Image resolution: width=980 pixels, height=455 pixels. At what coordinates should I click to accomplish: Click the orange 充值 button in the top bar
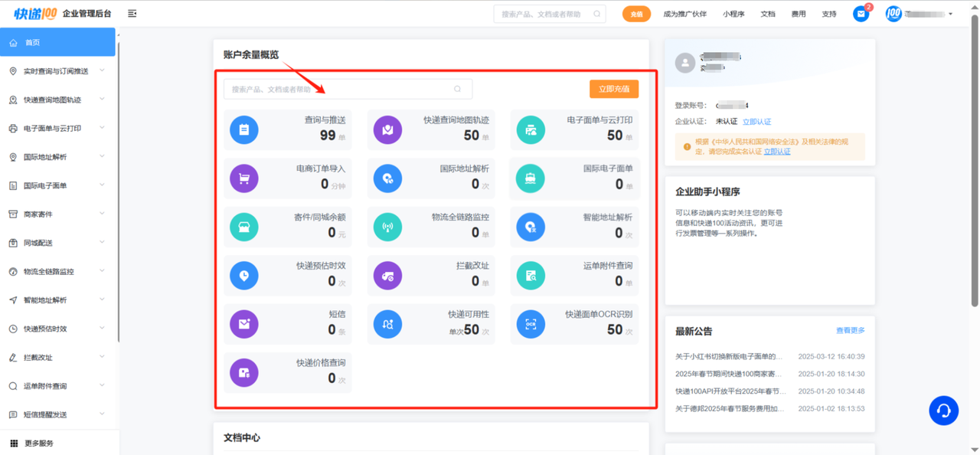[636, 14]
